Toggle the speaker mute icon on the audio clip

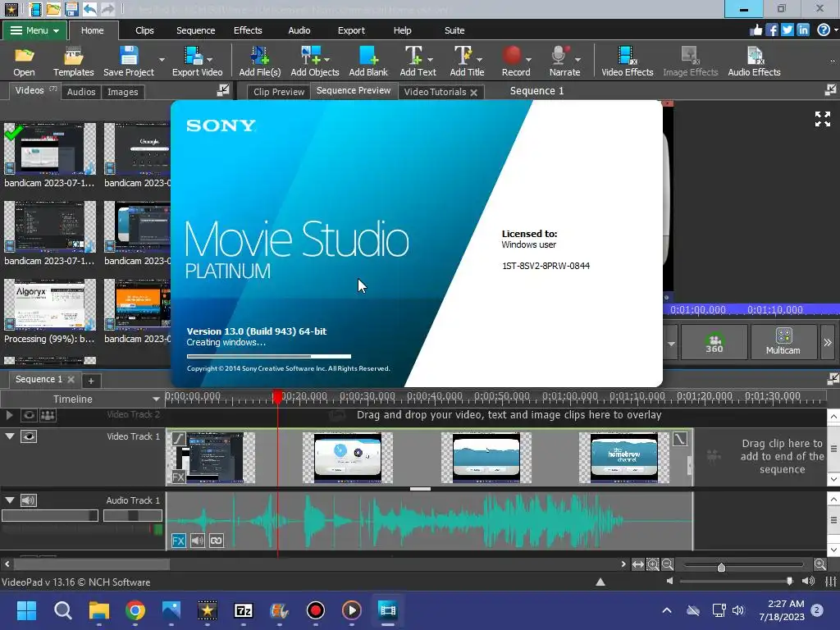click(197, 541)
